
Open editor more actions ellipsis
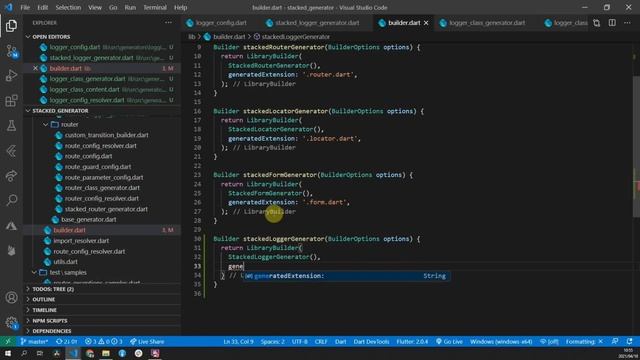(x=627, y=23)
